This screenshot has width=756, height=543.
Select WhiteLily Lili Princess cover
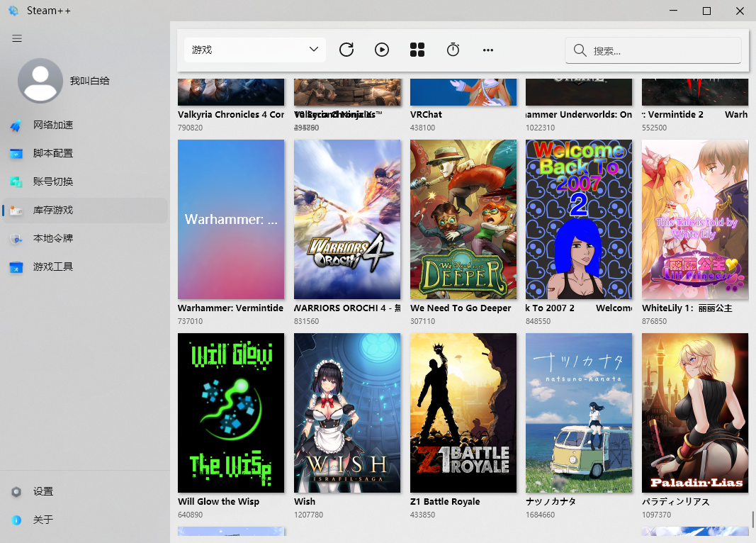pos(695,220)
